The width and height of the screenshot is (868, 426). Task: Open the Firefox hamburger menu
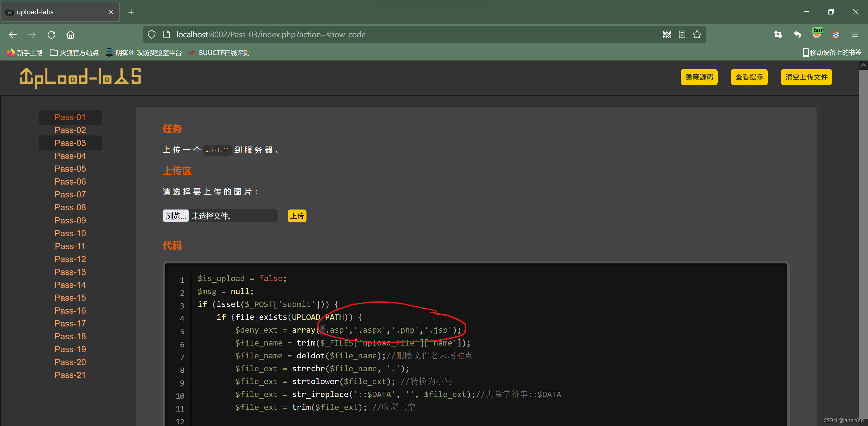click(855, 34)
